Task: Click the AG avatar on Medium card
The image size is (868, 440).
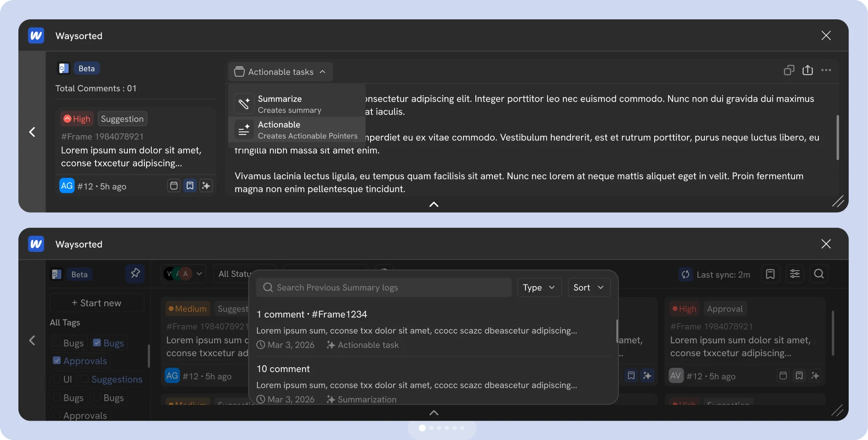Action: (172, 376)
